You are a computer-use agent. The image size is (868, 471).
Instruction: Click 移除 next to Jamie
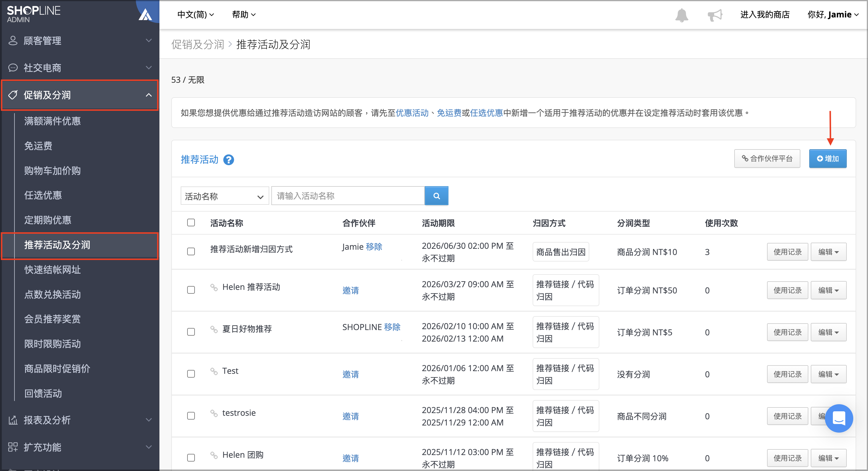[374, 247]
